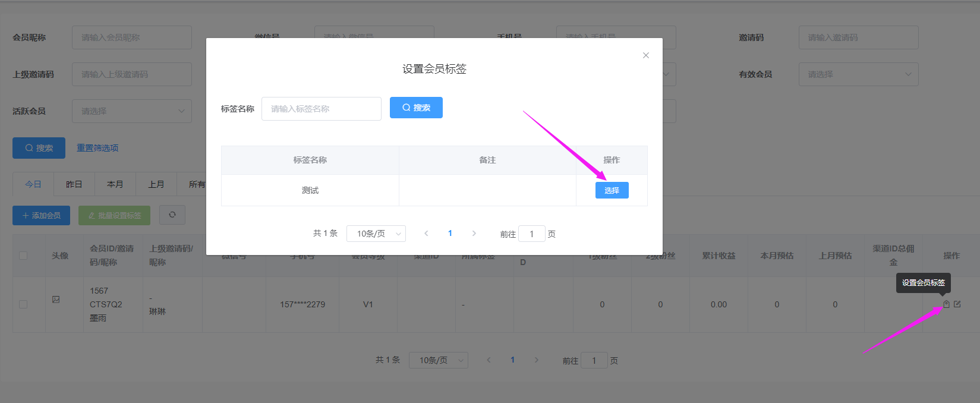This screenshot has height=403, width=980.
Task: Click the phone number 157****2279 cell
Action: click(x=302, y=304)
